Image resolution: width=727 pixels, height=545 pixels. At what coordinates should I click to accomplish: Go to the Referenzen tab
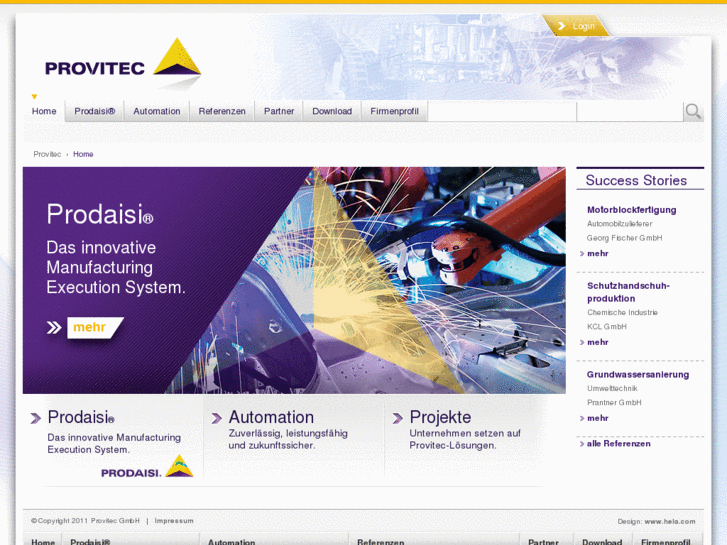[222, 111]
